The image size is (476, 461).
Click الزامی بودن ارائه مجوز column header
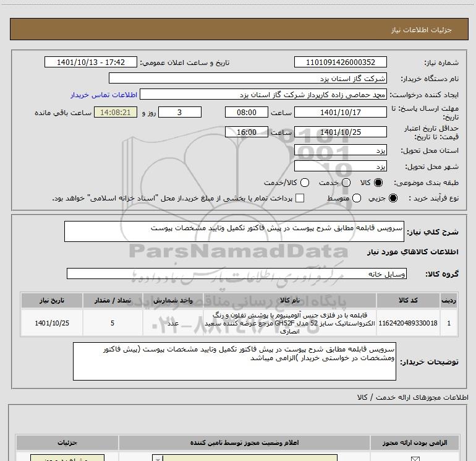click(x=415, y=443)
